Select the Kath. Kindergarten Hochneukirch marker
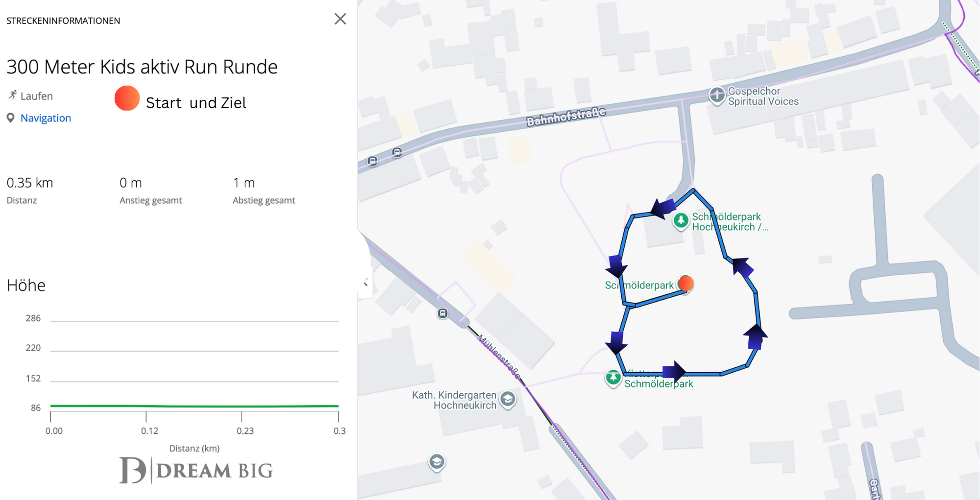The height and width of the screenshot is (500, 980). point(508,400)
